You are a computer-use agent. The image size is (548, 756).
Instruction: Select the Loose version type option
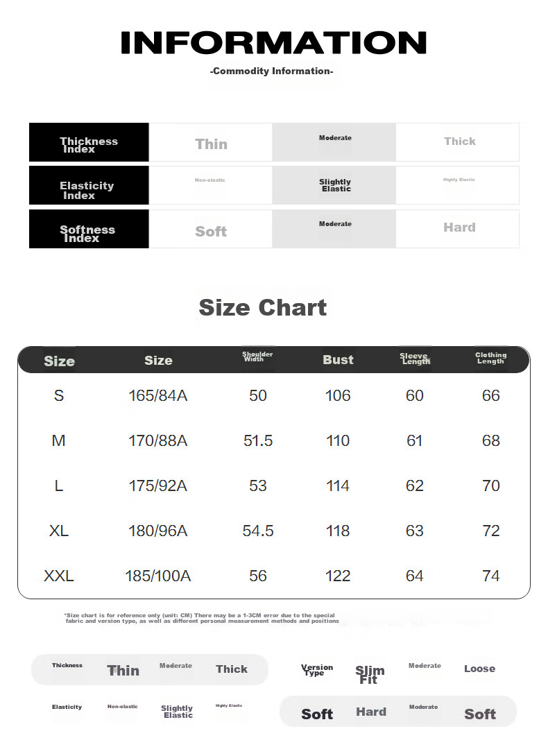479,669
